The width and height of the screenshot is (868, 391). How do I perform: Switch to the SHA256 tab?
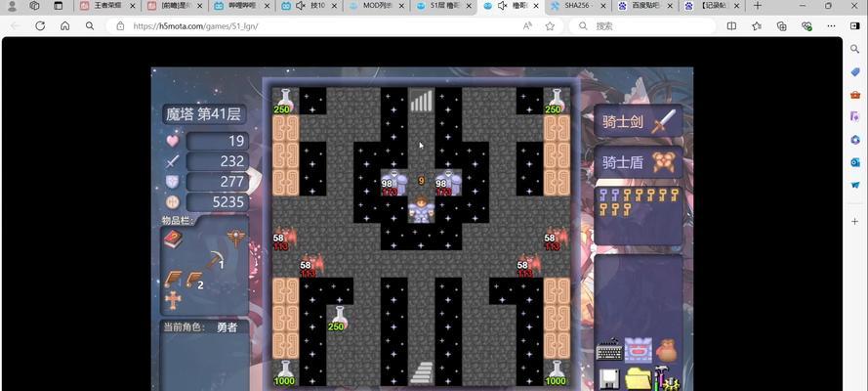tap(577, 6)
